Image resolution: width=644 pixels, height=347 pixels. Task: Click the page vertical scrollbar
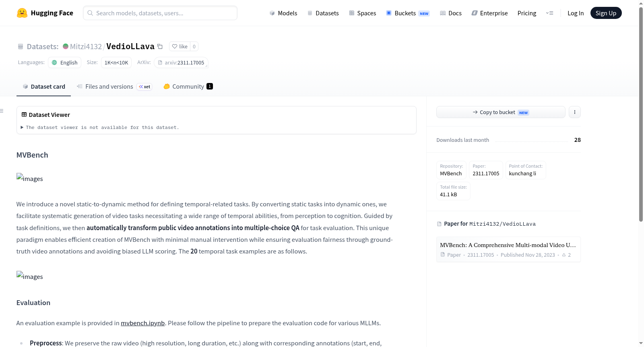[641, 114]
